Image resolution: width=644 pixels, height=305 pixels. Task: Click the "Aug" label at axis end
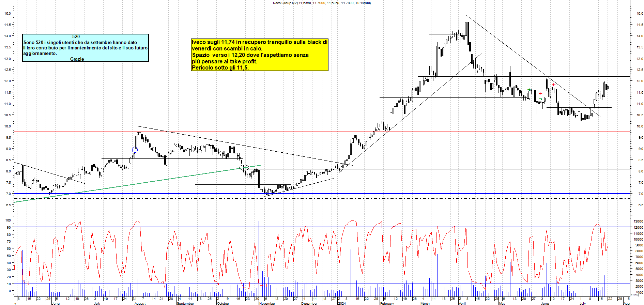coord(627,303)
